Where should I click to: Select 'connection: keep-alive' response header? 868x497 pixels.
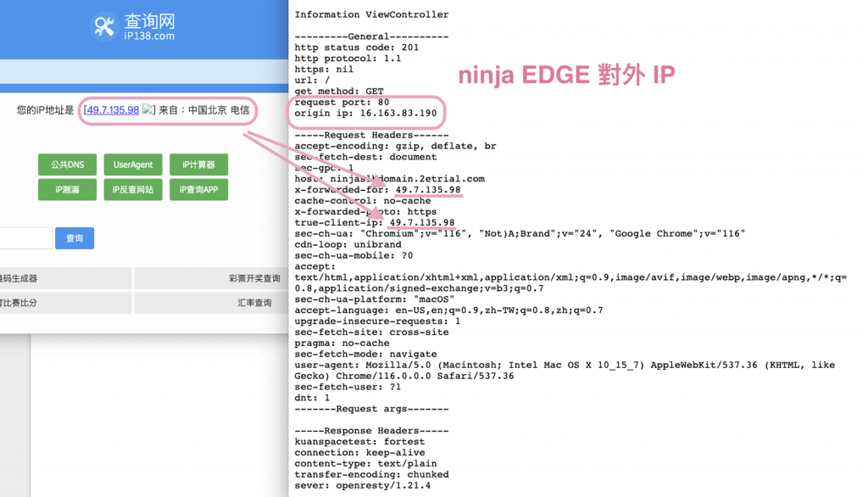pyautogui.click(x=359, y=453)
